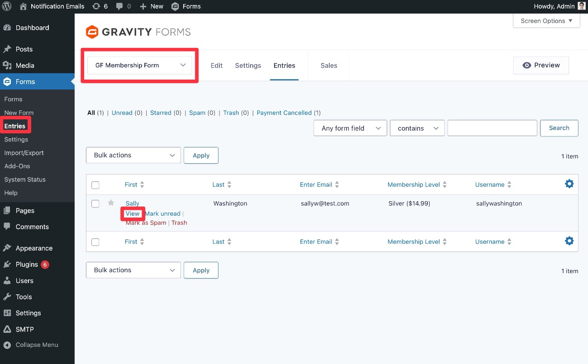The width and height of the screenshot is (588, 364).
Task: Click the Search button
Action: (559, 128)
